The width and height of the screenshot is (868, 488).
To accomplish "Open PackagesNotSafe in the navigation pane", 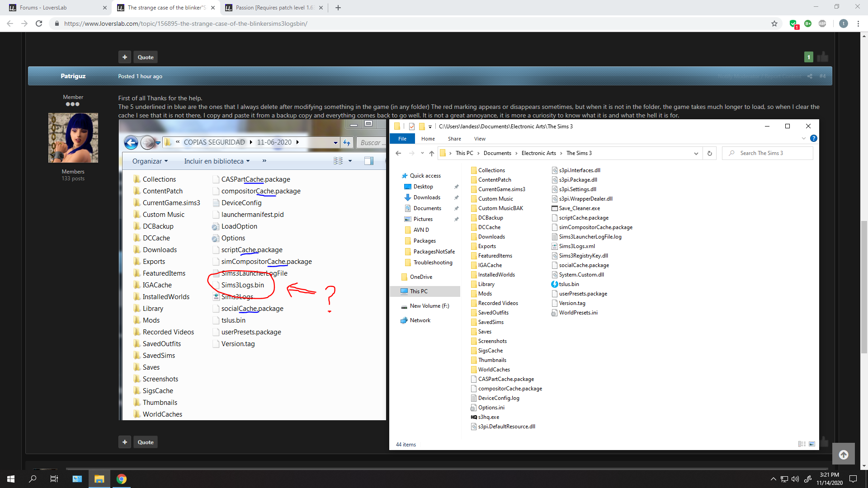I will [434, 252].
